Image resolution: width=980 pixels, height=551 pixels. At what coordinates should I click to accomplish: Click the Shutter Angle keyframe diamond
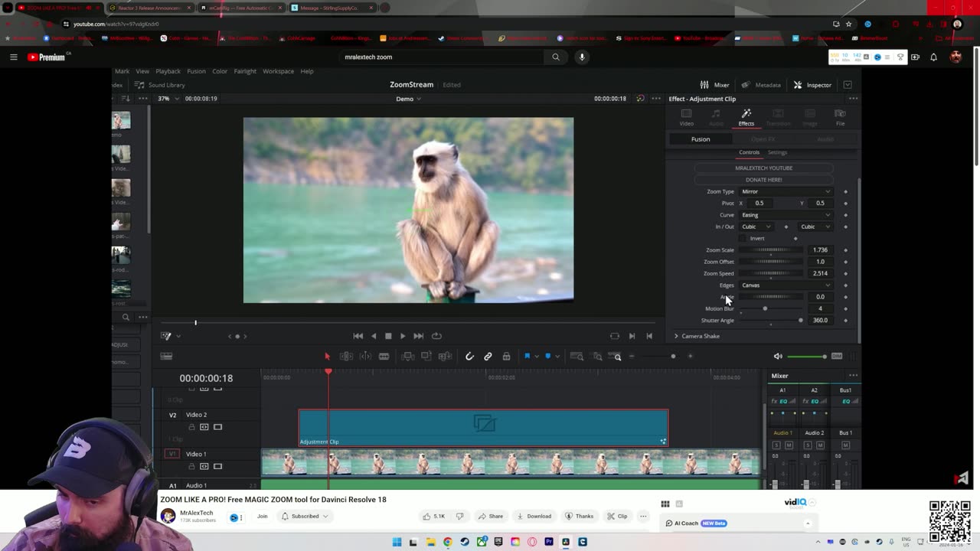[845, 321]
